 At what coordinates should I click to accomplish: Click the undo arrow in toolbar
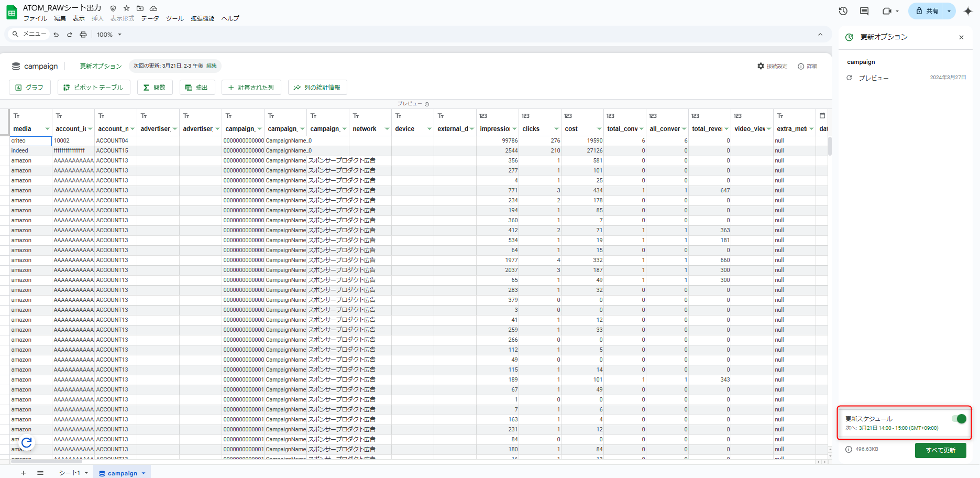pos(56,35)
